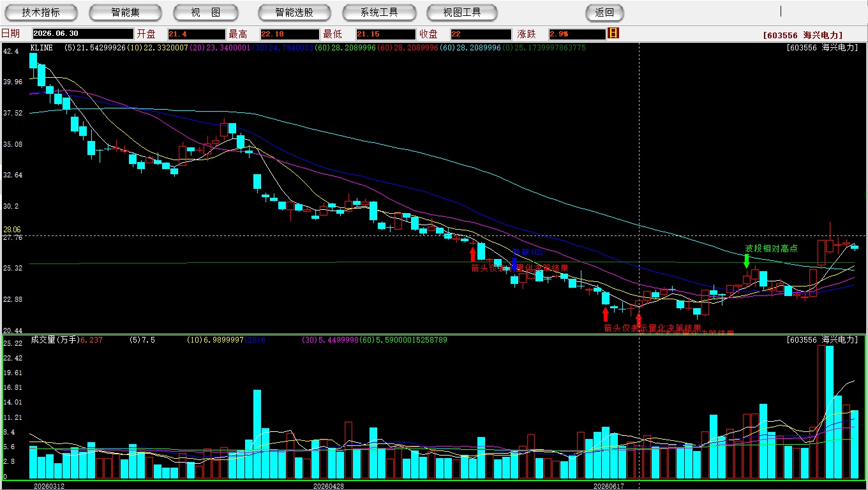Select the 最低 field showing 21.15

tap(385, 34)
